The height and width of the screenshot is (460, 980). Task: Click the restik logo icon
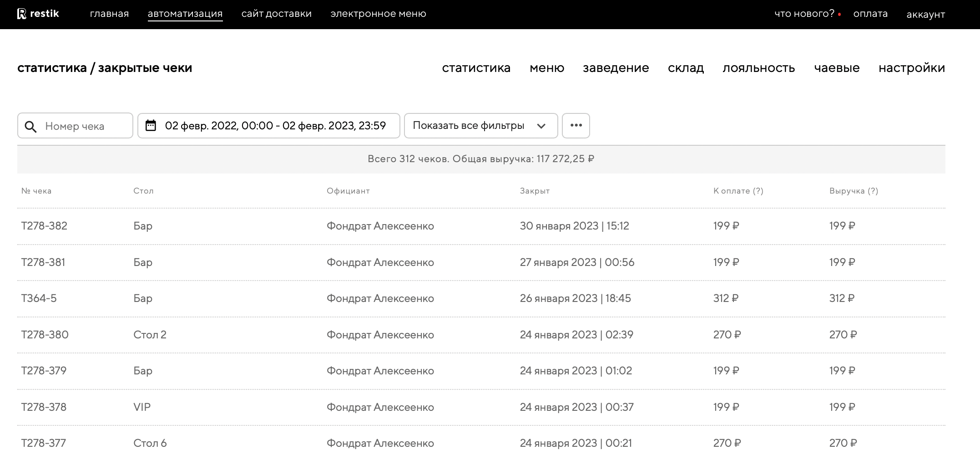21,14
